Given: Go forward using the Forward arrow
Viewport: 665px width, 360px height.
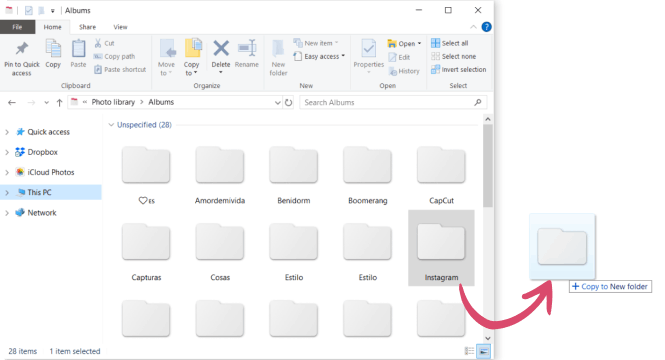Looking at the screenshot, I should click(31, 103).
